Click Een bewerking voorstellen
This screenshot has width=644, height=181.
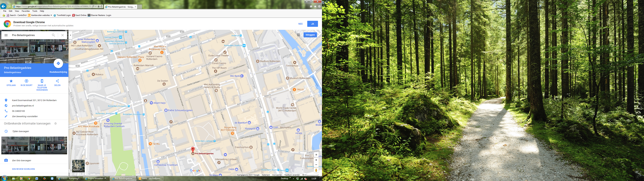pyautogui.click(x=25, y=116)
